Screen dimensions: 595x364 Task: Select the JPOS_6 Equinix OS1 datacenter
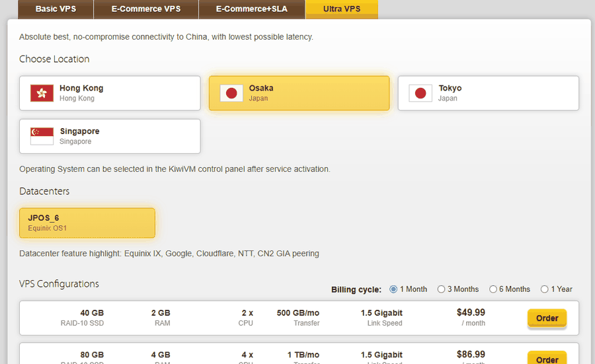(87, 223)
